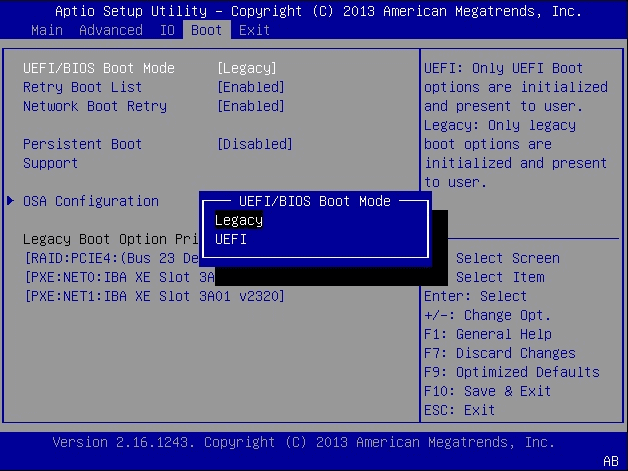Click the F10: Save & Exit hint

tap(487, 391)
